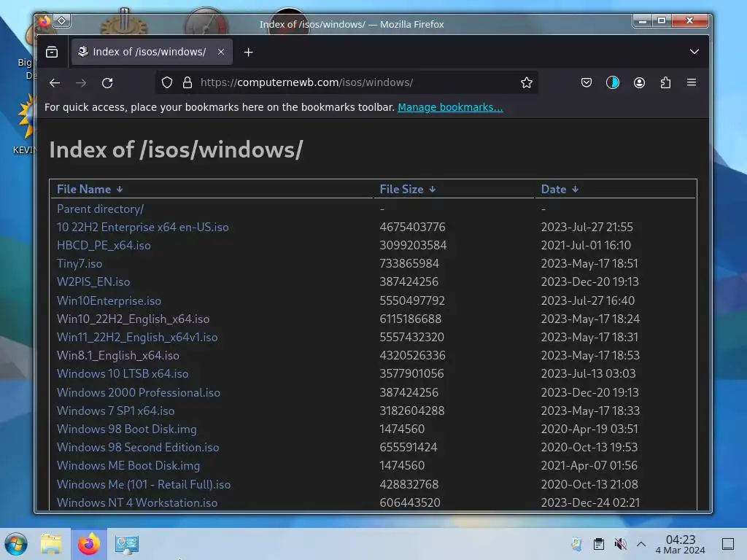
Task: Click date 2023-Jul-27 16:40
Action: pyautogui.click(x=587, y=300)
